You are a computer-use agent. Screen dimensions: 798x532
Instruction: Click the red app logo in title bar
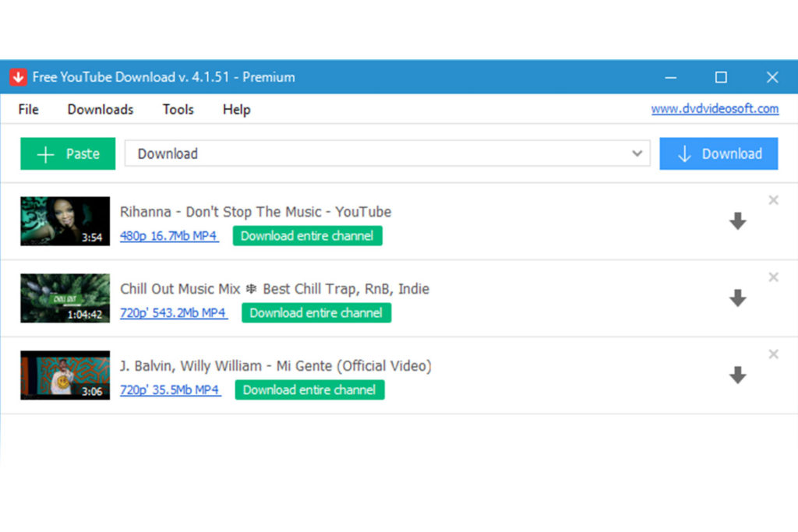pos(19,77)
